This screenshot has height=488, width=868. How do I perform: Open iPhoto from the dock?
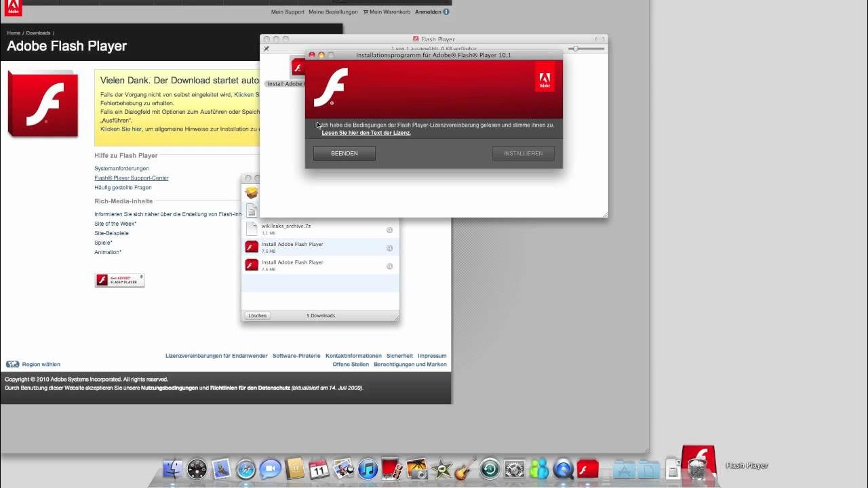coord(416,469)
